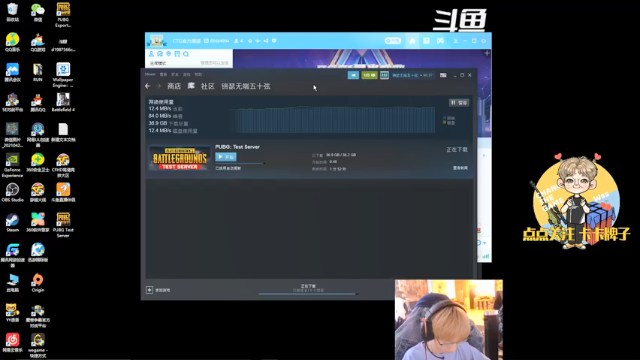The width and height of the screenshot is (640, 360).
Task: Open the PUBG Test Server desktop shortcut
Action: click(x=63, y=225)
